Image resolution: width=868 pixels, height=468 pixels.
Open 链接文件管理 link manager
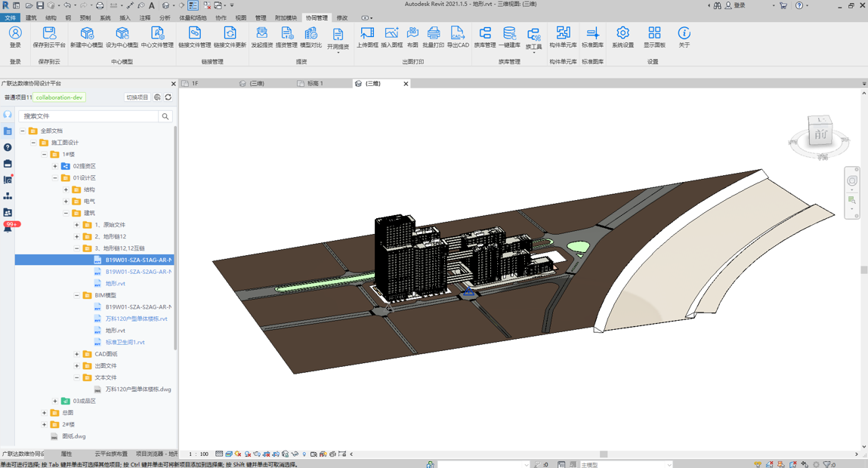[194, 34]
